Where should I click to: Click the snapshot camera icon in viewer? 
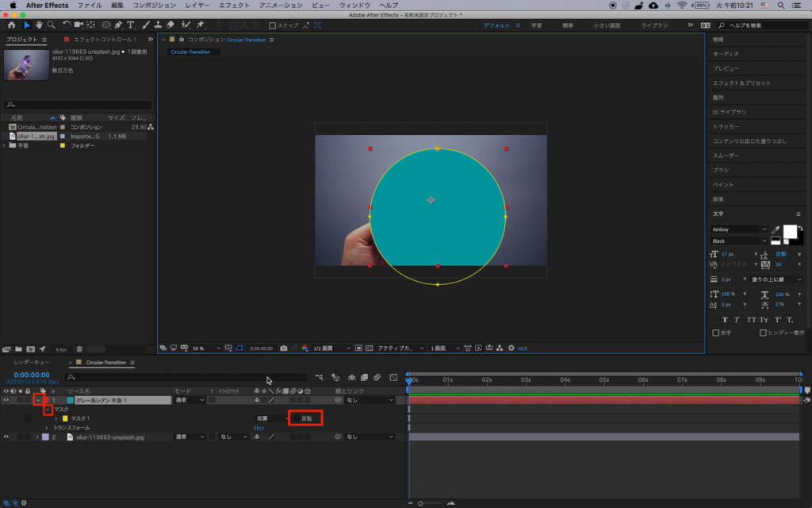(x=283, y=348)
